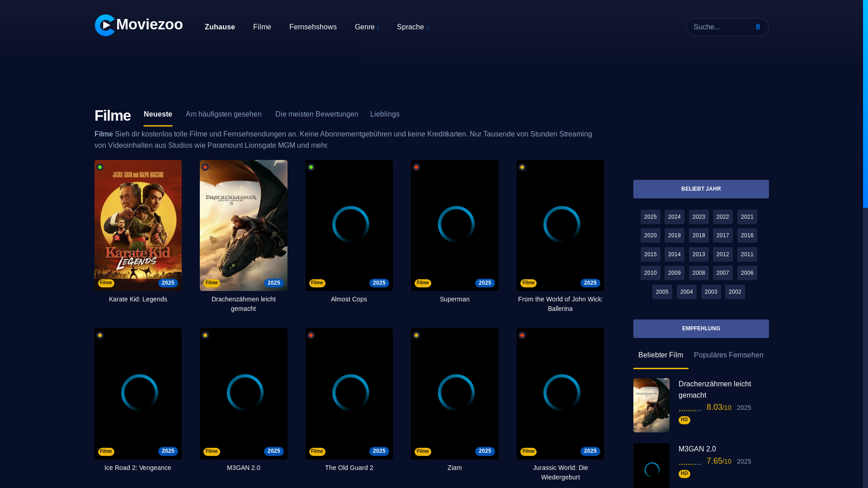Image resolution: width=868 pixels, height=488 pixels.
Task: Filter by year 2009
Action: (x=674, y=273)
